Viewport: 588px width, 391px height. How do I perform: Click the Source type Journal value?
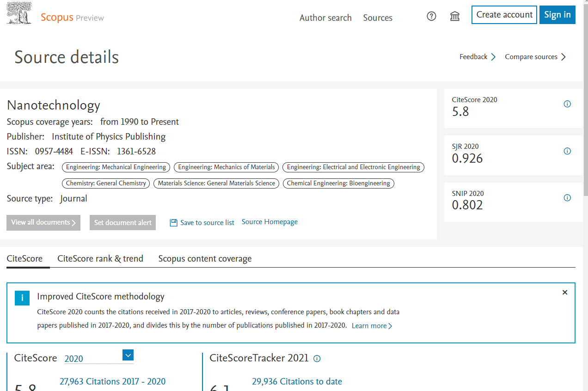(x=73, y=199)
